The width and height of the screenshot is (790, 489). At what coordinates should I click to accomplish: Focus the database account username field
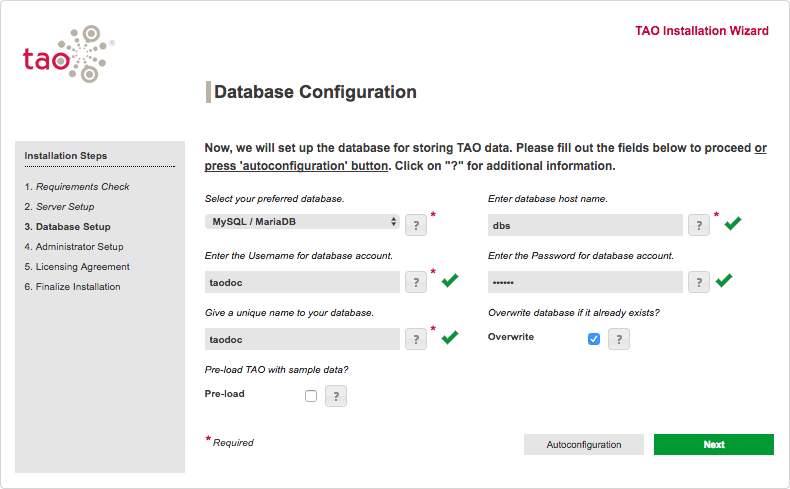click(x=302, y=282)
